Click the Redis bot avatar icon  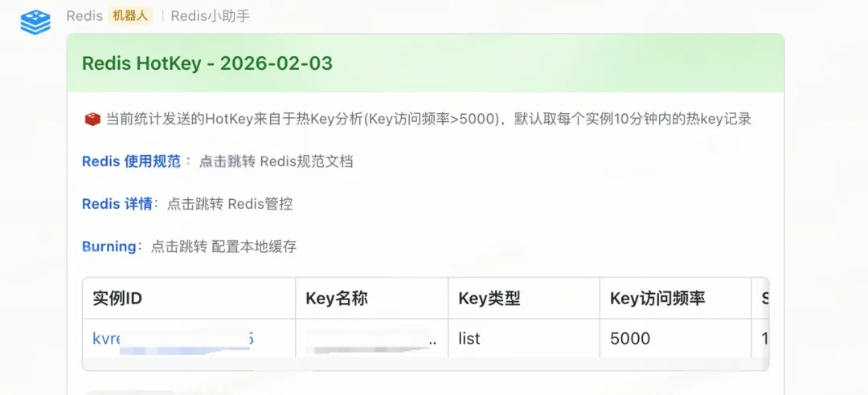[x=35, y=22]
